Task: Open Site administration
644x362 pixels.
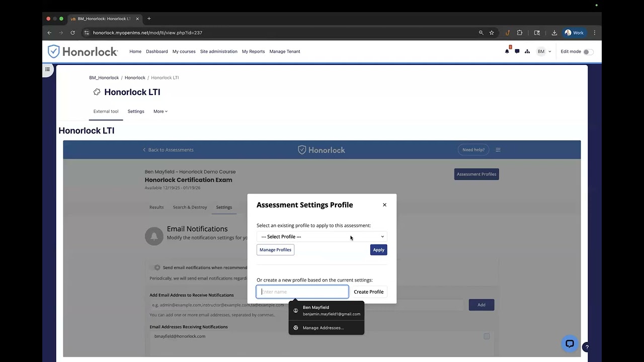Action: tap(219, 51)
